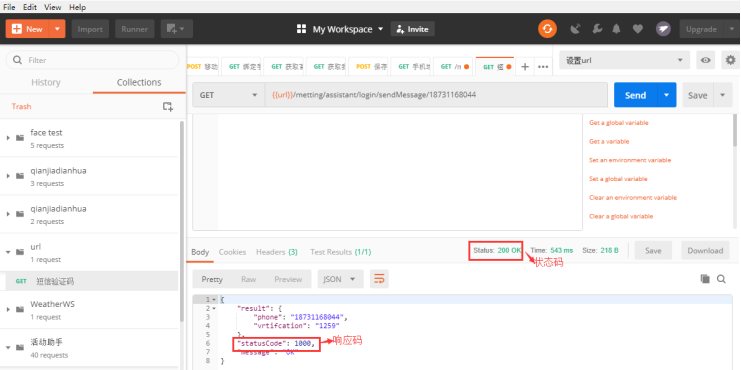Insert 'Clear a global variable' snippet
741x370 pixels.
tap(621, 216)
